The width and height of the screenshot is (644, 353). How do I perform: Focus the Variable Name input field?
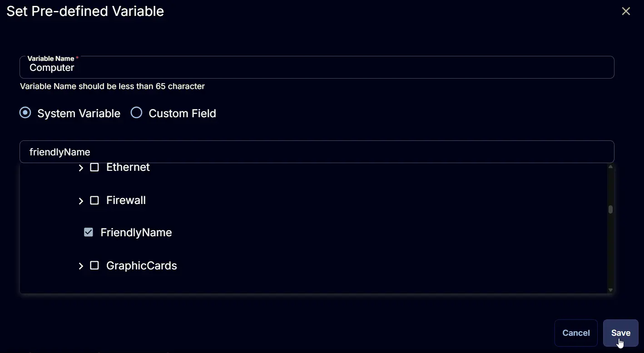point(317,67)
